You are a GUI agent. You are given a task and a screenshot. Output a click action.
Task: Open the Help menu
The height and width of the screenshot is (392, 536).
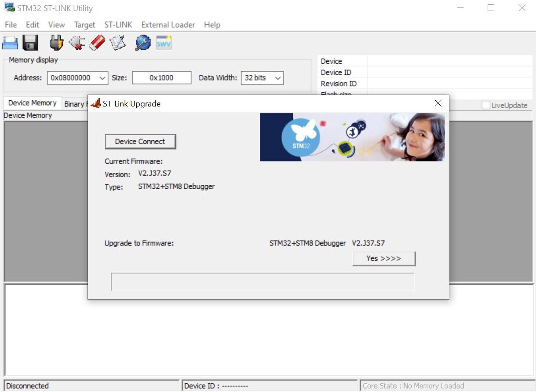[212, 25]
